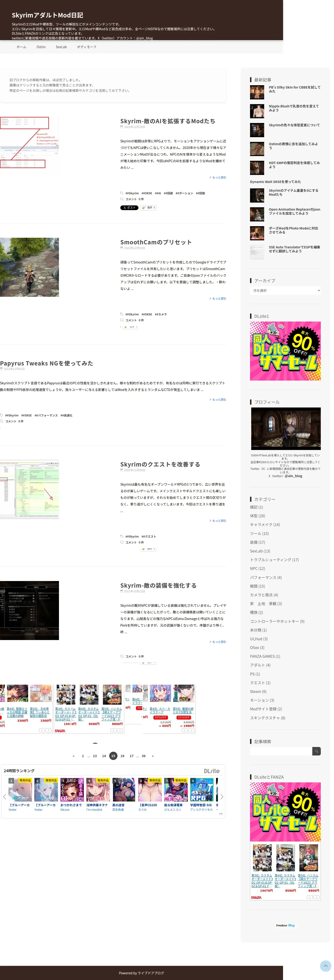Open the ボディモーフ menu item
Image resolution: width=334 pixels, height=980 pixels.
(87, 47)
